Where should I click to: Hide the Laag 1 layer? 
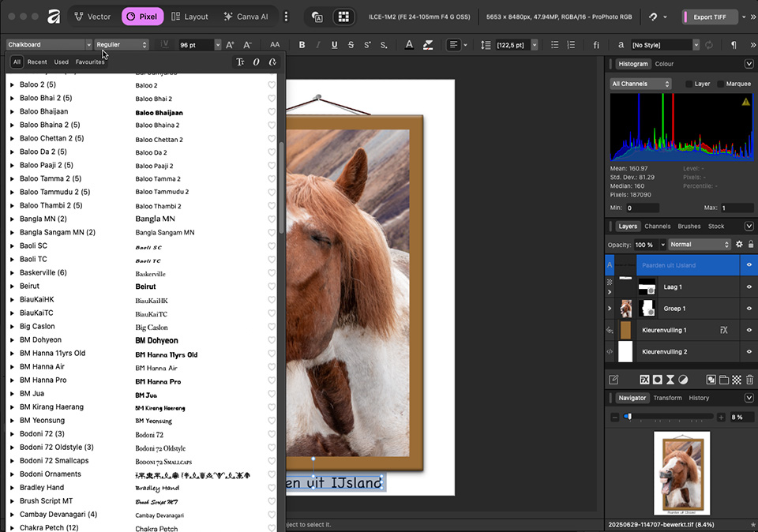pyautogui.click(x=749, y=287)
